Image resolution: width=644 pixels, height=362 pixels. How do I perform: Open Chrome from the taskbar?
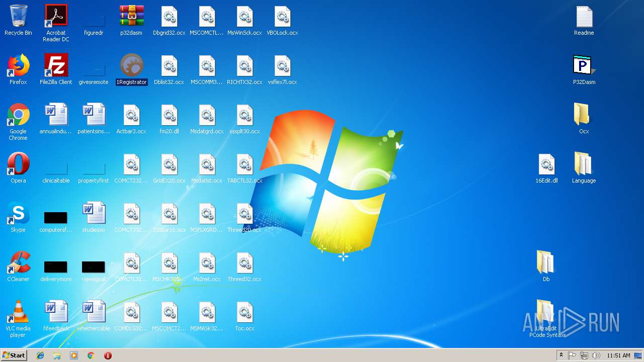91,355
